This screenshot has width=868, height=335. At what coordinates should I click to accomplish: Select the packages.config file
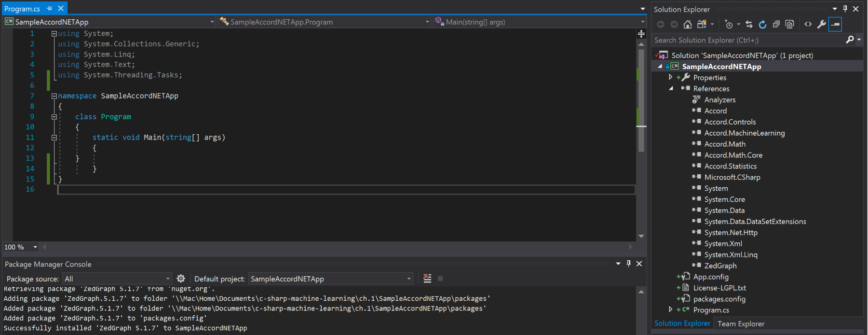[719, 299]
